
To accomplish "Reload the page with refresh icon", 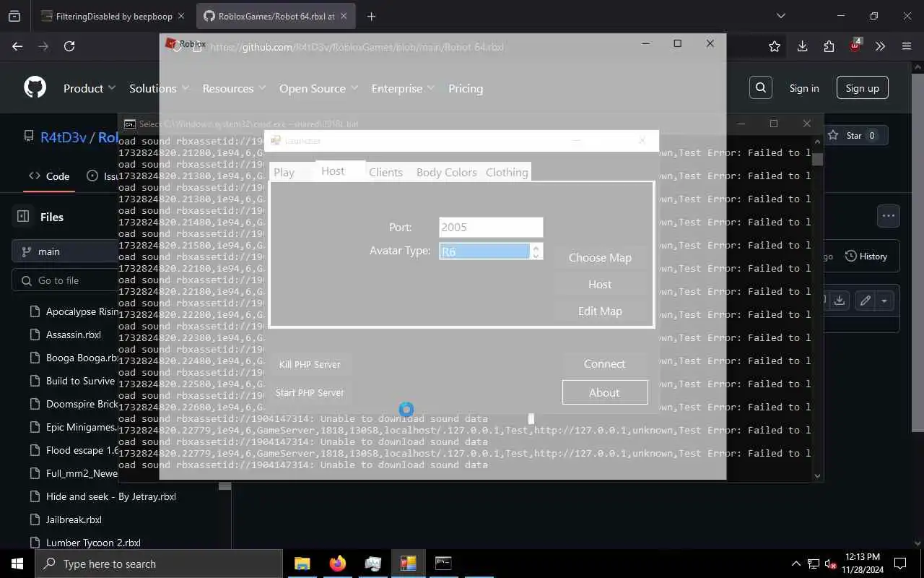I will coord(69,46).
